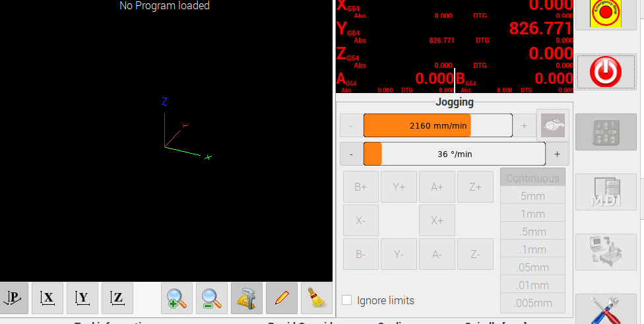This screenshot has height=324, width=644.
Task: Zoom out the toolpath preview
Action: click(212, 298)
